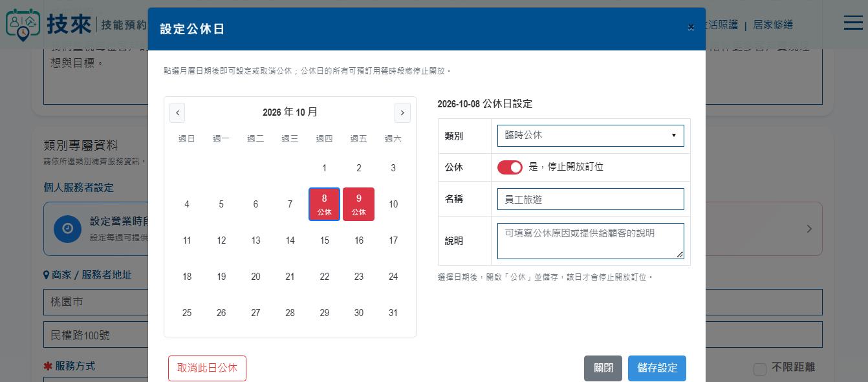
Task: Select October 29 in calendar
Action: 325,313
